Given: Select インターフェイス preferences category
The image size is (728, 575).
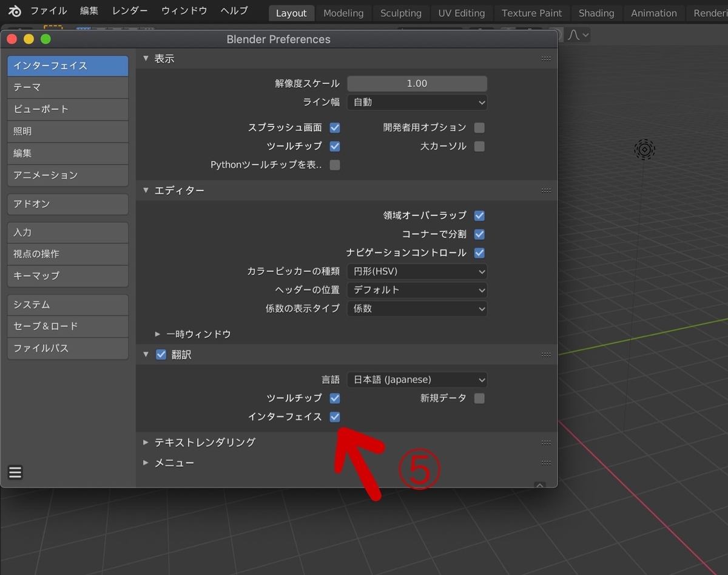Looking at the screenshot, I should 68,66.
